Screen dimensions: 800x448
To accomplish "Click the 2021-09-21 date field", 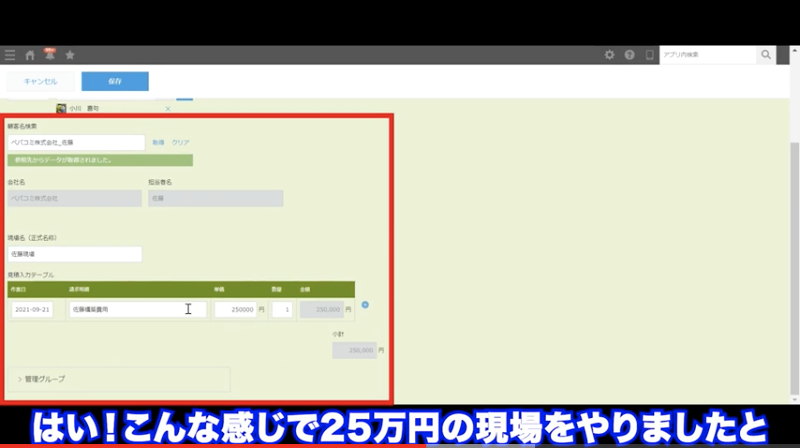I will pos(33,310).
